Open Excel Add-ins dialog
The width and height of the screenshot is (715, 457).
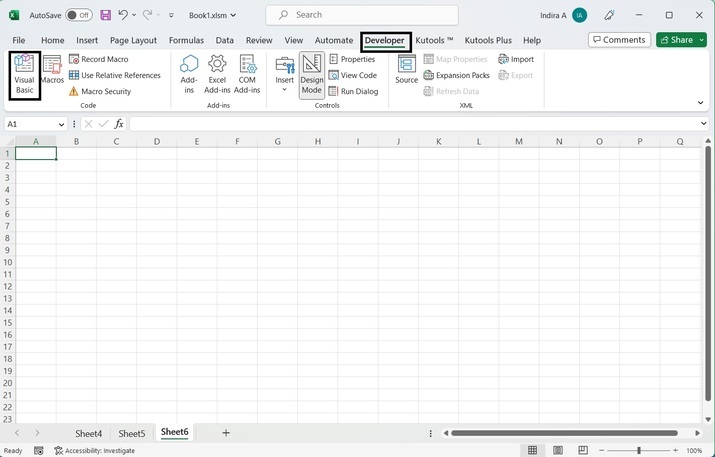click(x=217, y=74)
